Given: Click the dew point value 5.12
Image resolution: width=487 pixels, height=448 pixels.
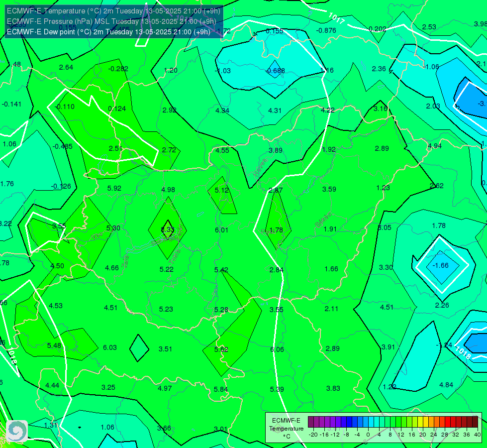Looking at the screenshot, I should coord(221,190).
